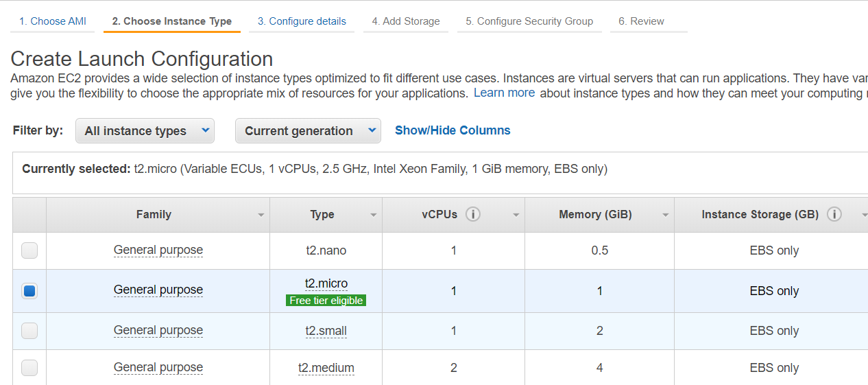Open the All instance types filter dropdown
The width and height of the screenshot is (868, 385).
145,130
